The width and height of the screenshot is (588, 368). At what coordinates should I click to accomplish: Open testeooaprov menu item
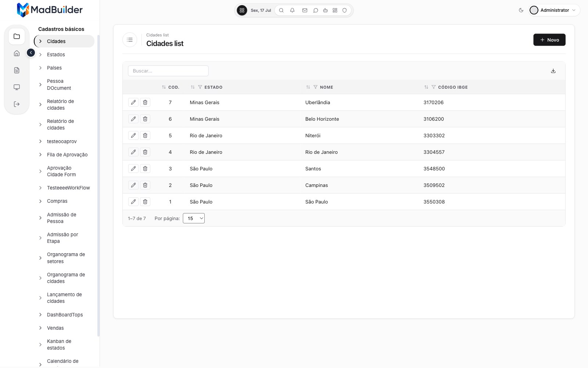[62, 141]
